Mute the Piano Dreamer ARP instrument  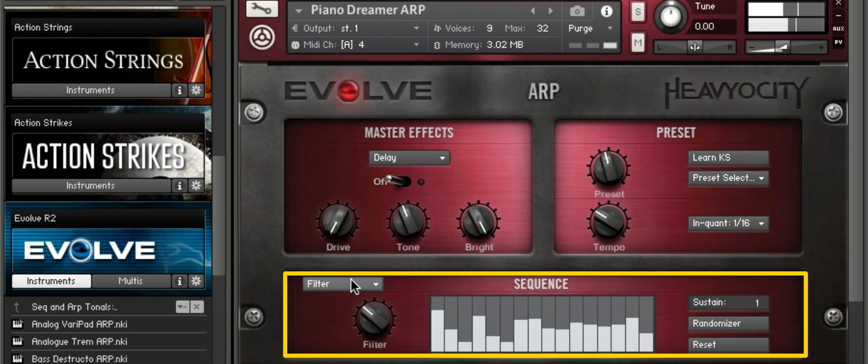638,43
